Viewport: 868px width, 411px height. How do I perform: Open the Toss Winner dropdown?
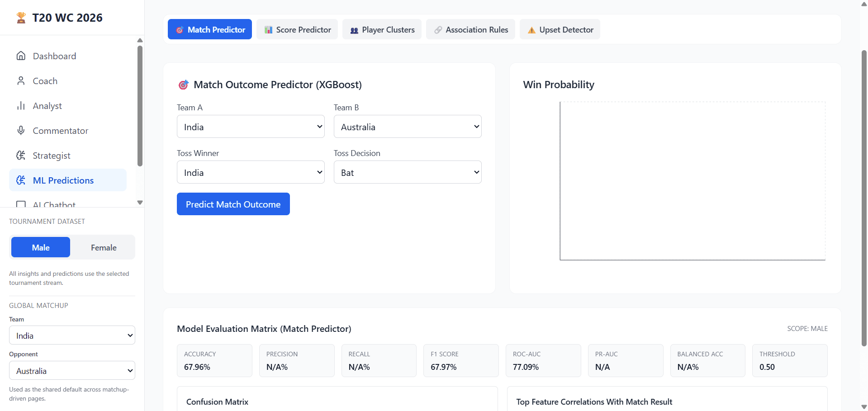(251, 172)
